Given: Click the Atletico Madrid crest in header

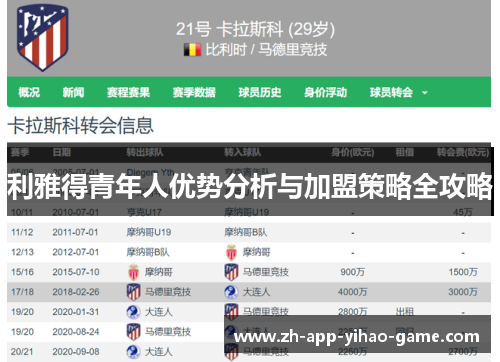Looking at the screenshot, I should tap(43, 37).
